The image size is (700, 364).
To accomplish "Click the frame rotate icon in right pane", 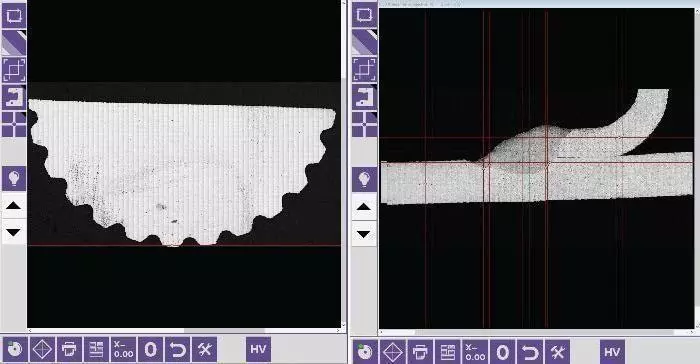I will (364, 16).
